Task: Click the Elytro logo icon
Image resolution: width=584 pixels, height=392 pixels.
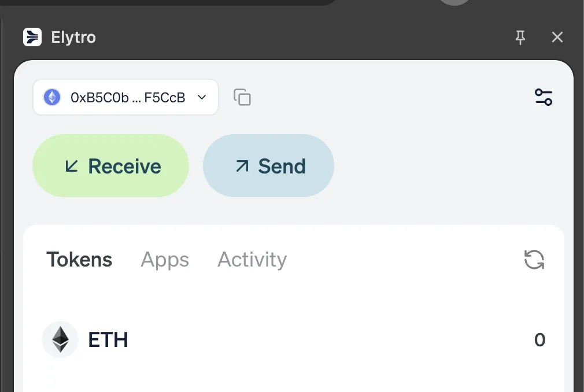Action: (32, 37)
